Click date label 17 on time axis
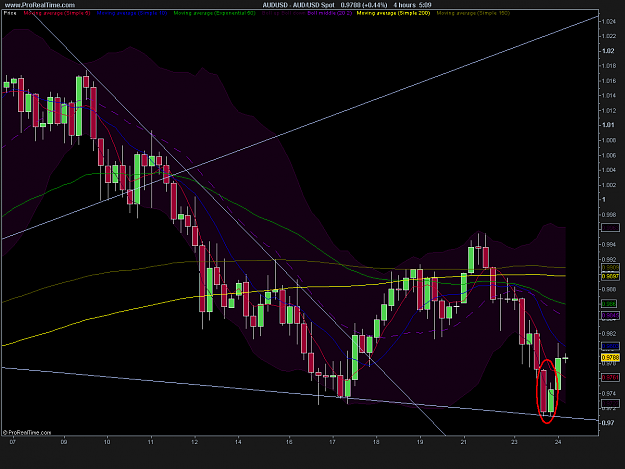Screen dimensions: 625x469 pyautogui.click(x=332, y=442)
